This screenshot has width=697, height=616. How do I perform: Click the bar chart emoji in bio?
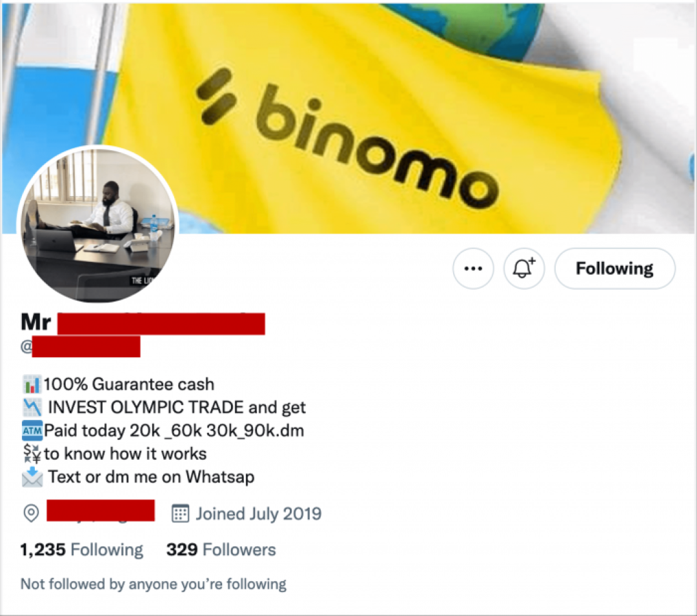point(32,384)
